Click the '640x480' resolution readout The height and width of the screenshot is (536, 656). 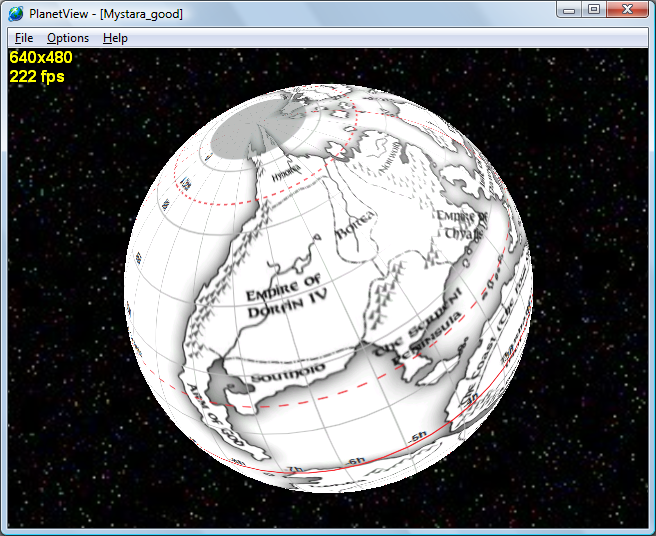coord(41,57)
